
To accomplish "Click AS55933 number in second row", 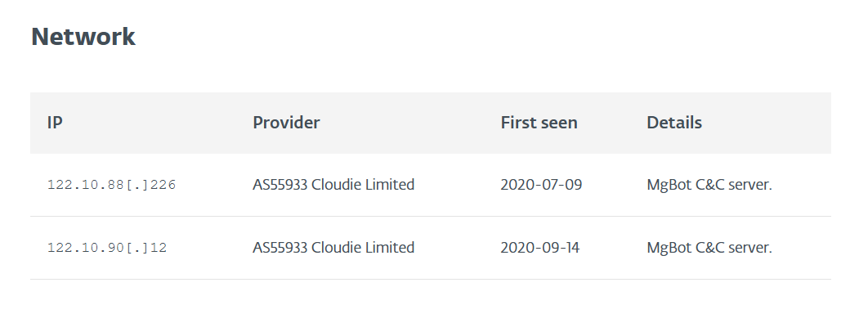I will click(280, 247).
